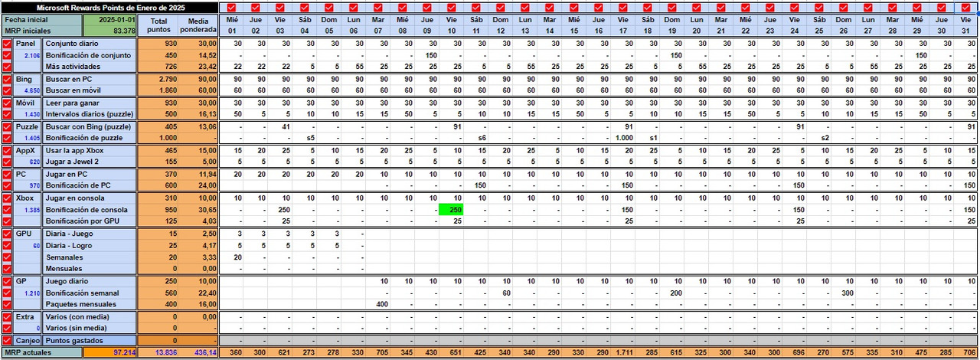The height and width of the screenshot is (360, 980).
Task: Uncheck the Usar la app Xbox checkbox
Action: [7, 150]
